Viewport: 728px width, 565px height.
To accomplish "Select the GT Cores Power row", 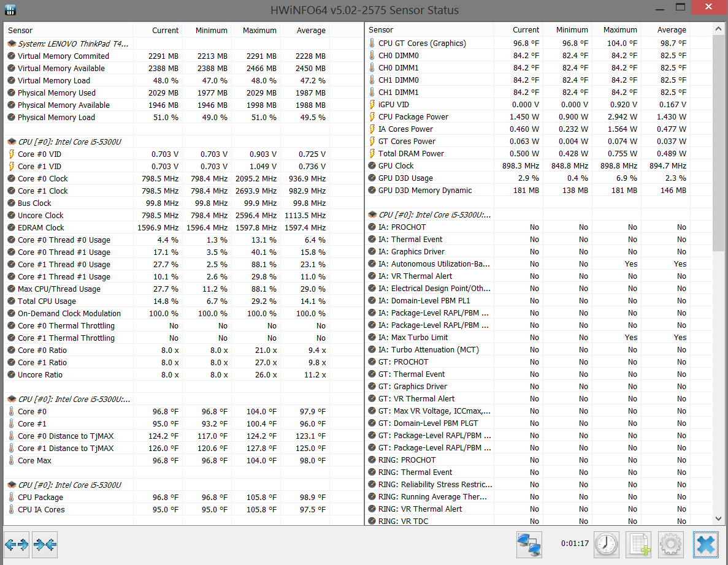I will [x=527, y=141].
